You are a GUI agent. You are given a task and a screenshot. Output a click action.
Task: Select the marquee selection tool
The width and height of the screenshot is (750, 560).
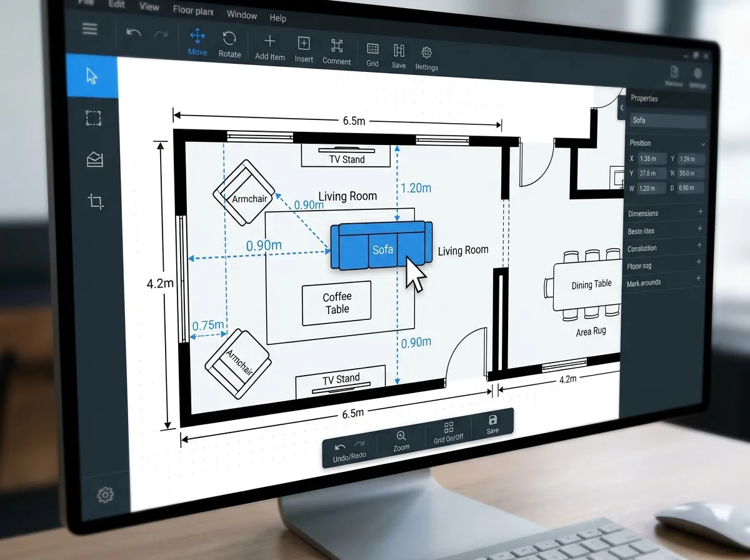click(x=93, y=117)
